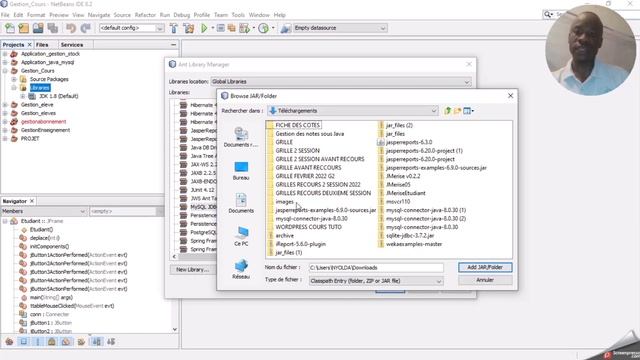Screen dimensions: 640x360
Task: Click the Add JAR/Folder button
Action: click(x=485, y=267)
